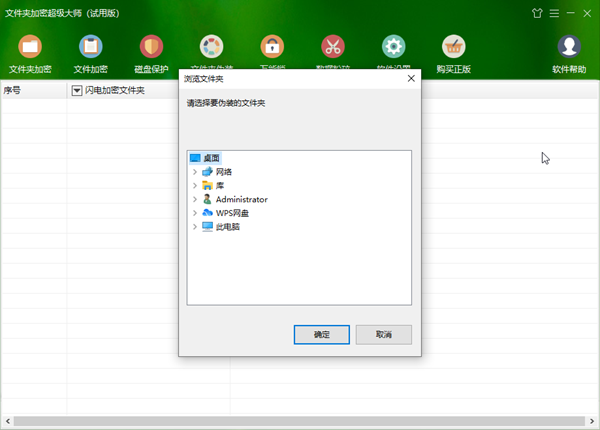The height and width of the screenshot is (430, 600).
Task: Select the Administrator folder
Action: (235, 199)
